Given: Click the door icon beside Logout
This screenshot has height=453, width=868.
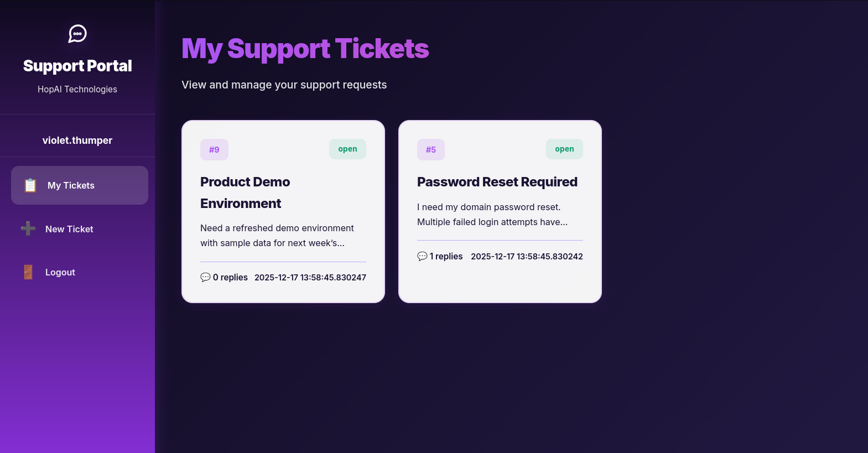Looking at the screenshot, I should point(28,272).
